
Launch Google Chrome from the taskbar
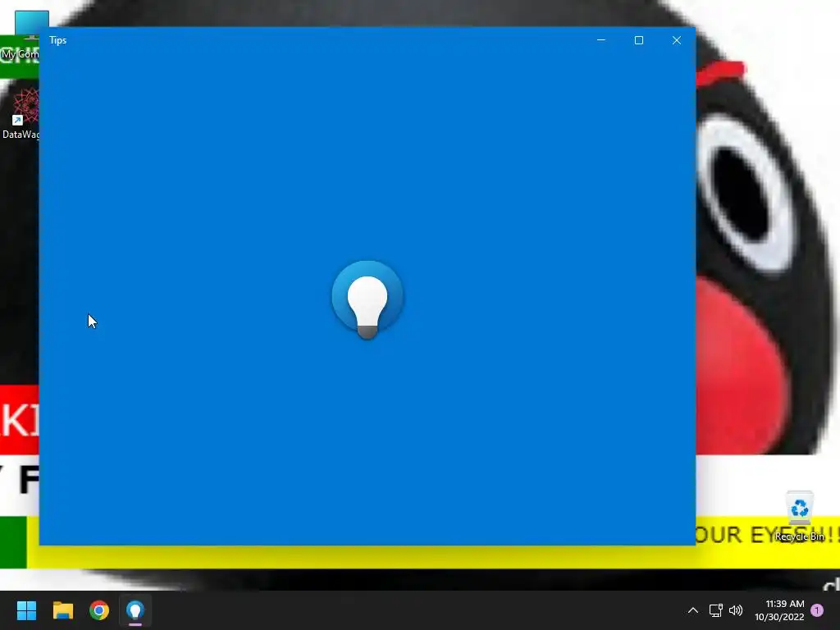tap(99, 610)
